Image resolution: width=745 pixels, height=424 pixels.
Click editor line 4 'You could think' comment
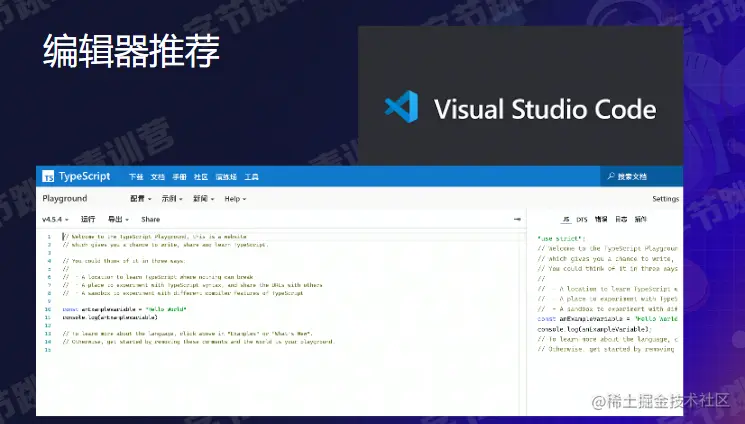click(x=124, y=261)
